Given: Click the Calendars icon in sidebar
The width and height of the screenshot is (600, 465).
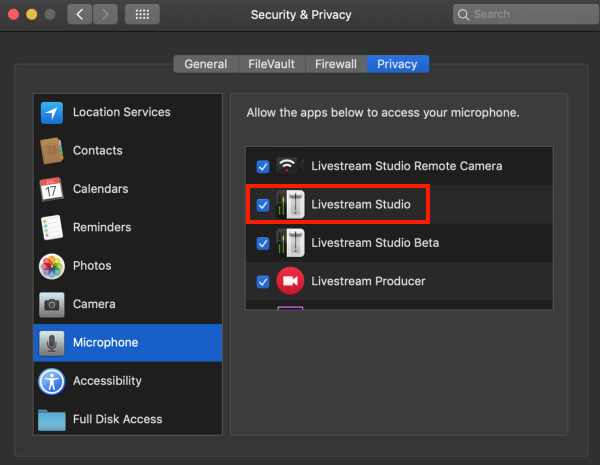Looking at the screenshot, I should coord(51,189).
